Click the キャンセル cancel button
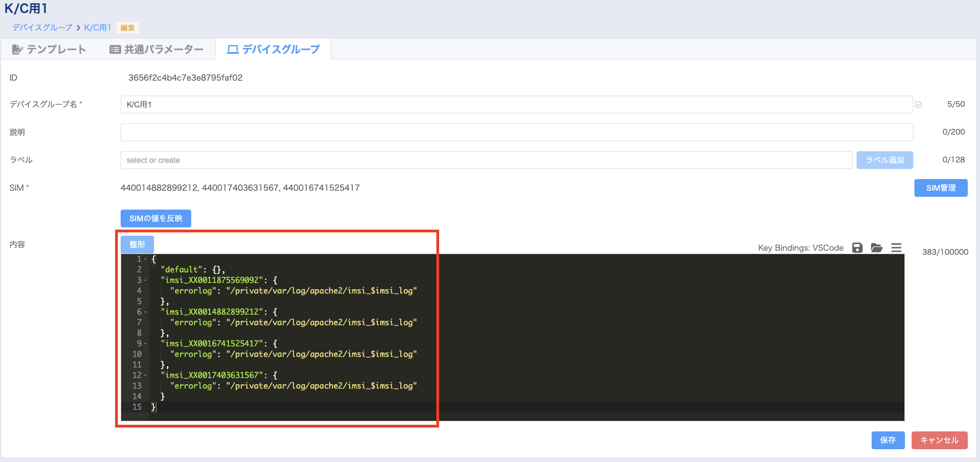This screenshot has height=462, width=980. [939, 440]
